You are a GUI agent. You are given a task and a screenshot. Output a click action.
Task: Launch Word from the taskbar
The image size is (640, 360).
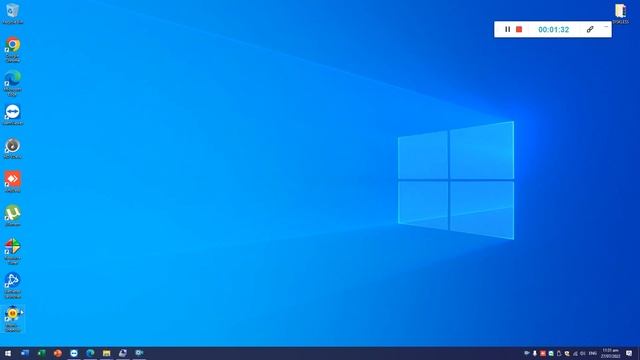pyautogui.click(x=25, y=353)
